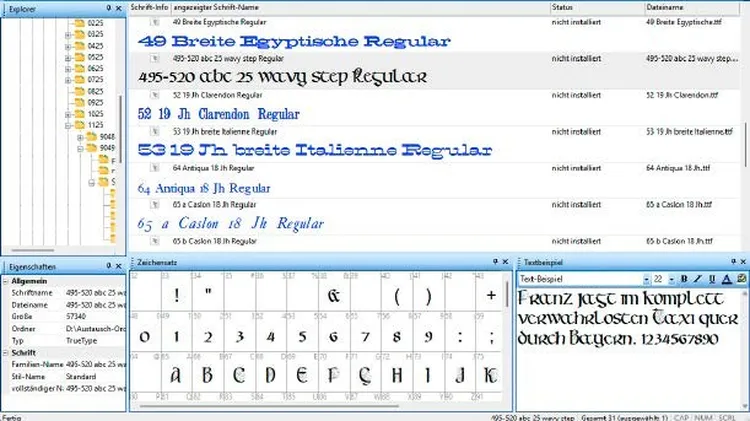The width and height of the screenshot is (750, 421).
Task: Select the ampersand glyph in Zeichensatz
Action: [x=334, y=296]
